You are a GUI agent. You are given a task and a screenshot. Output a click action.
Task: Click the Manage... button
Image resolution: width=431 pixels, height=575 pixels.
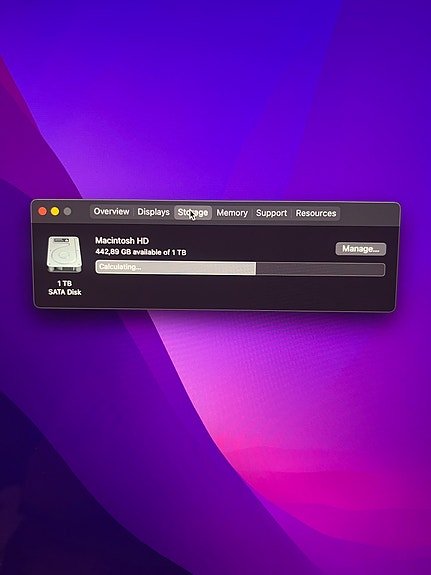point(361,249)
